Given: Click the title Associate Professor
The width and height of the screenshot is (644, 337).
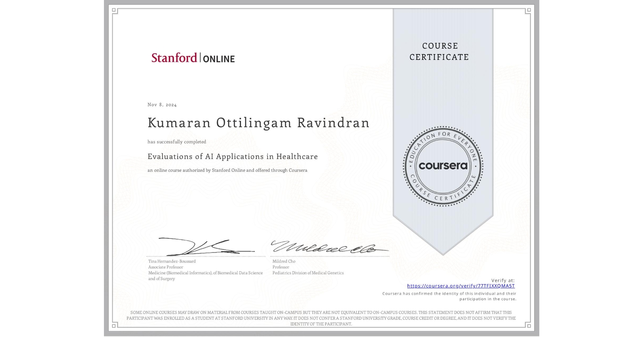Looking at the screenshot, I should pyautogui.click(x=166, y=267).
